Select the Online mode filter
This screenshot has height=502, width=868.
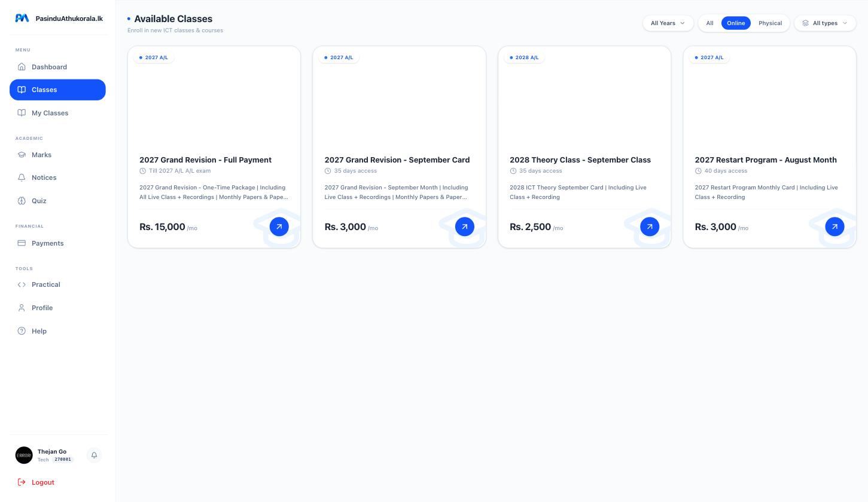coord(736,23)
